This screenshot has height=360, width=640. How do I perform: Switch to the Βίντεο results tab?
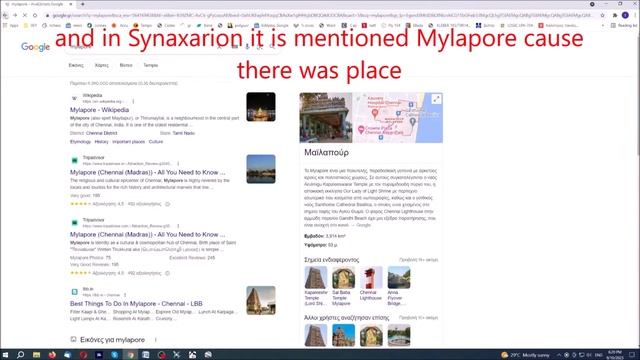coord(126,65)
